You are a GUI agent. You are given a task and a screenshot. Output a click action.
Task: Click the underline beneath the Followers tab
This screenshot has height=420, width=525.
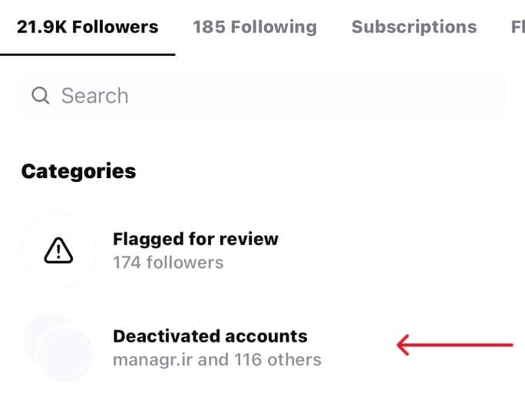(87, 55)
